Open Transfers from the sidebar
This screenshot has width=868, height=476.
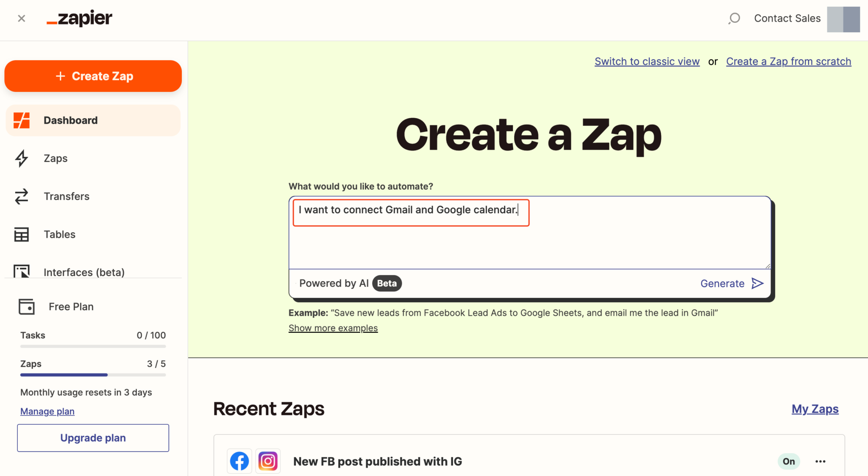click(67, 196)
